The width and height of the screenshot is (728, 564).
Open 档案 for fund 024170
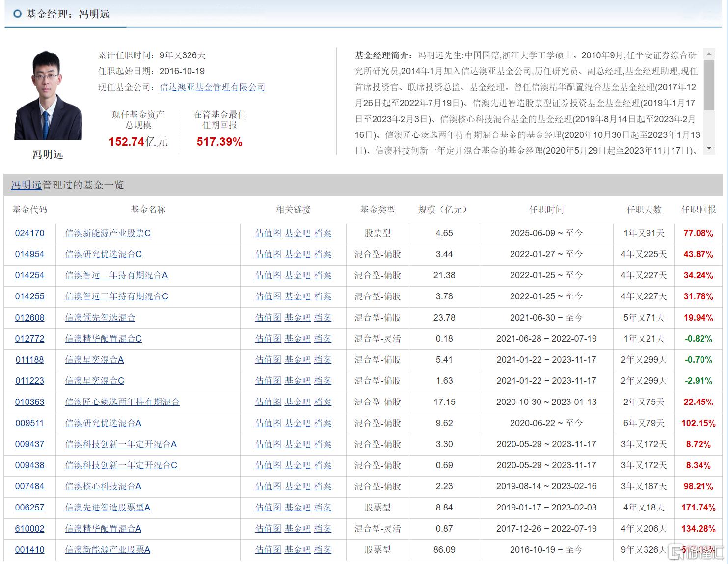pyautogui.click(x=323, y=233)
